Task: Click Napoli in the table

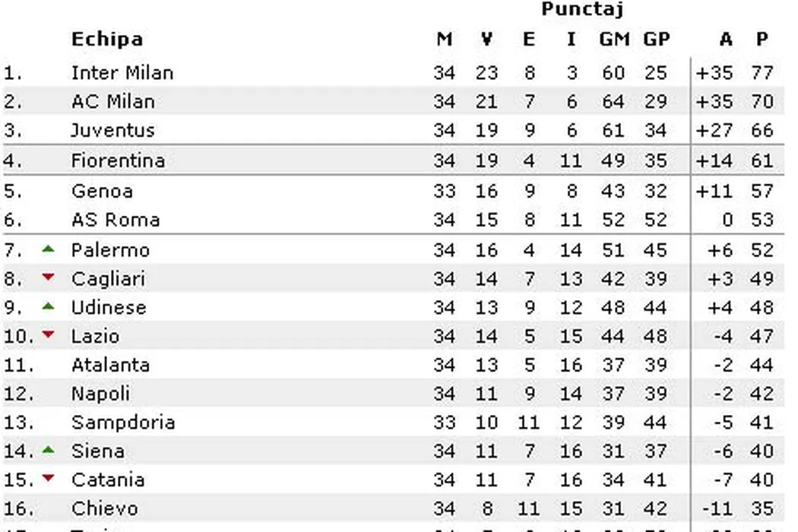Action: click(100, 394)
